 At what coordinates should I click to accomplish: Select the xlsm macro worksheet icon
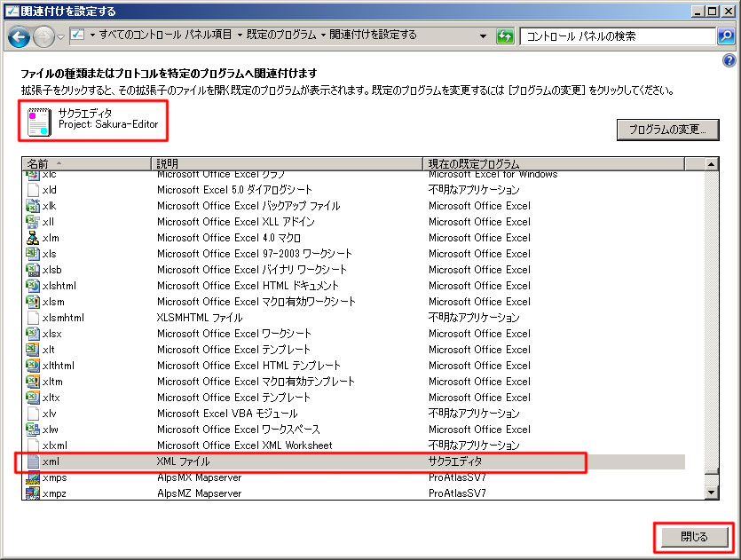pos(33,302)
